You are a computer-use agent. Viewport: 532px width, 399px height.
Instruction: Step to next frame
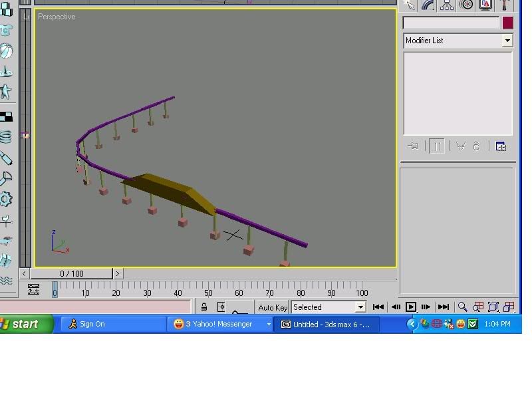(426, 307)
